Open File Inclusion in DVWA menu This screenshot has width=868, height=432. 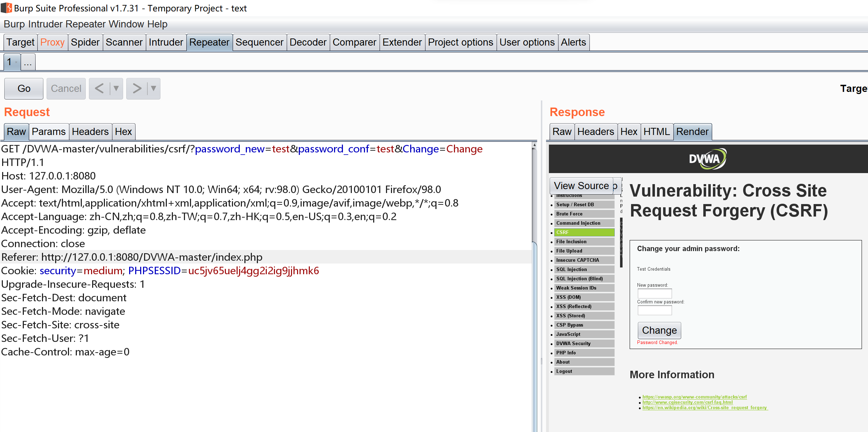[584, 241]
